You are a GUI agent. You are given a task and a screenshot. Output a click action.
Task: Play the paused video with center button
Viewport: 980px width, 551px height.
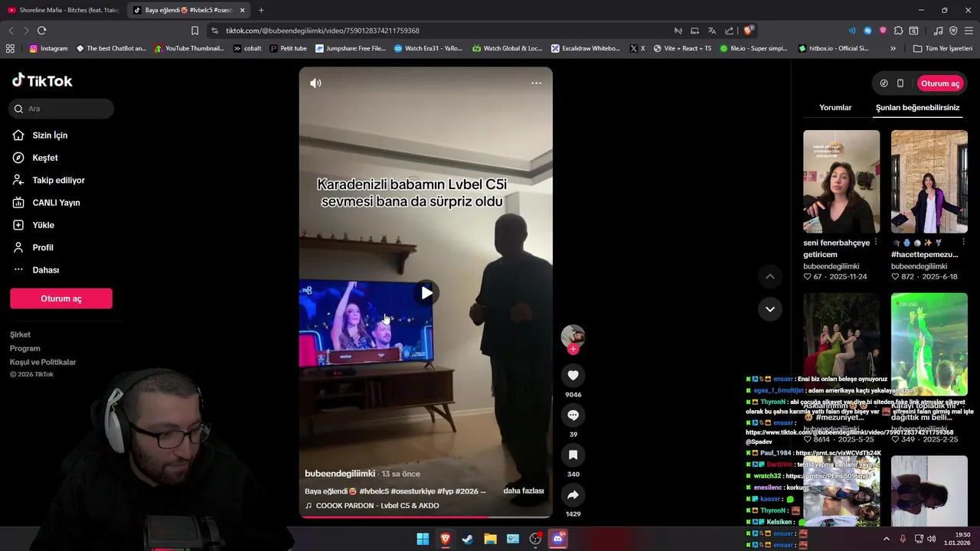(x=426, y=292)
